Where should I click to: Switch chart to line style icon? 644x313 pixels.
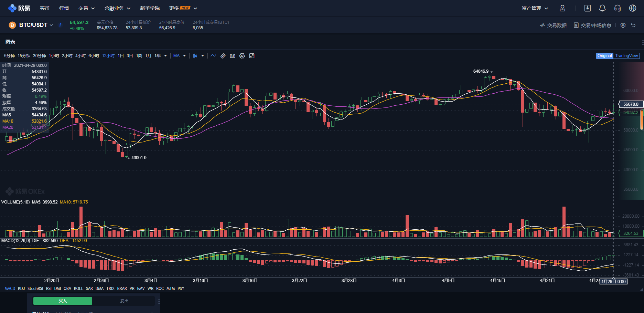coord(213,55)
